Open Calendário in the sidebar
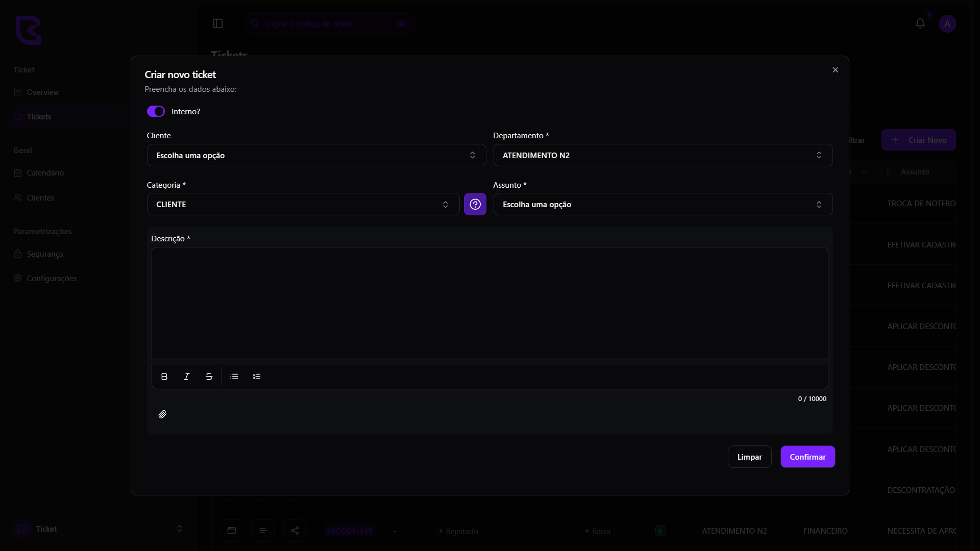This screenshot has height=551, width=980. tap(45, 173)
